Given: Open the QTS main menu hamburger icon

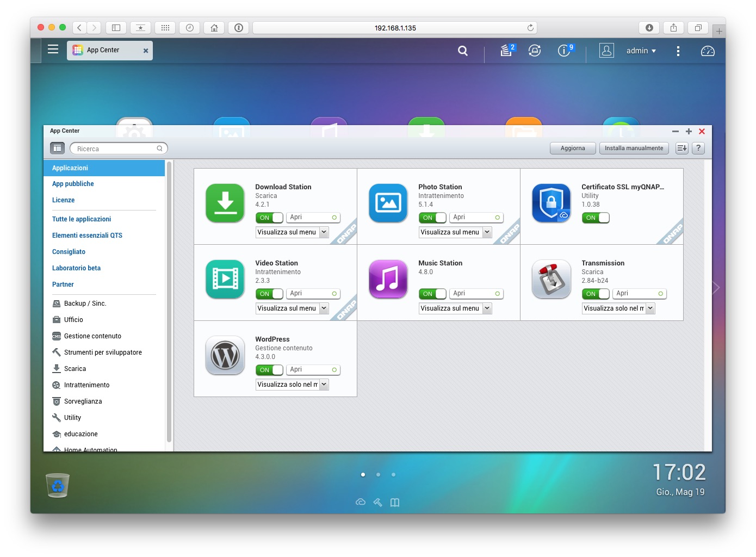Looking at the screenshot, I should [x=53, y=49].
